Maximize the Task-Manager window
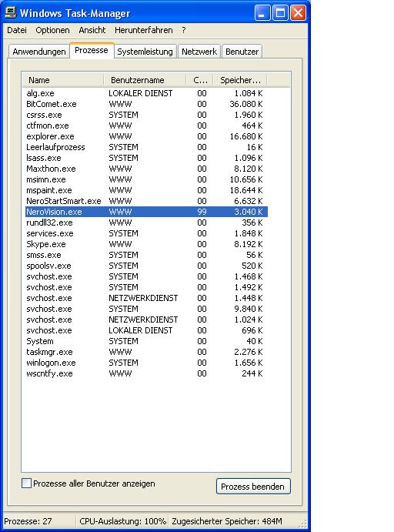This screenshot has width=394, height=532. pos(280,13)
